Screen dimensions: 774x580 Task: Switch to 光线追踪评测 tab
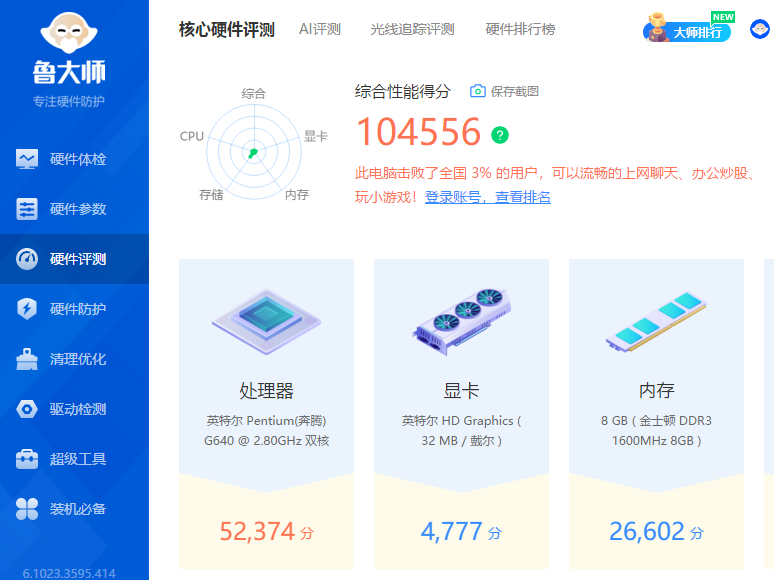coord(412,29)
